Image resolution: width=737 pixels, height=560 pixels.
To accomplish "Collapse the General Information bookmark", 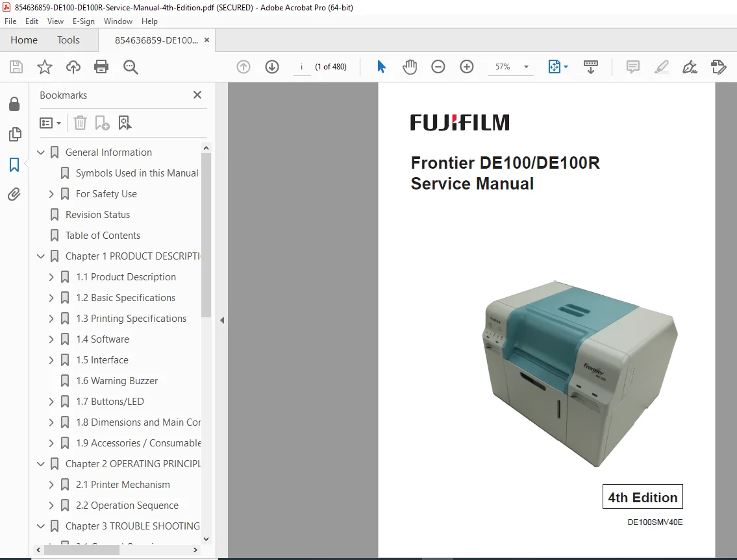I will [x=41, y=152].
